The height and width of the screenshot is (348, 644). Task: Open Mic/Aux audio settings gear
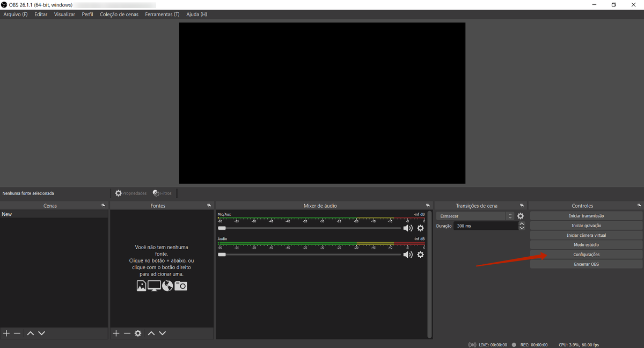[421, 228]
